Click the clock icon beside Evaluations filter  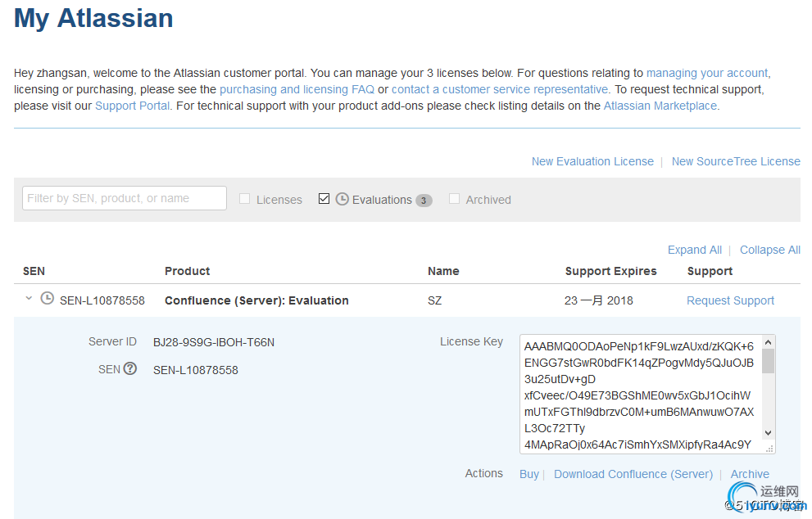[342, 199]
